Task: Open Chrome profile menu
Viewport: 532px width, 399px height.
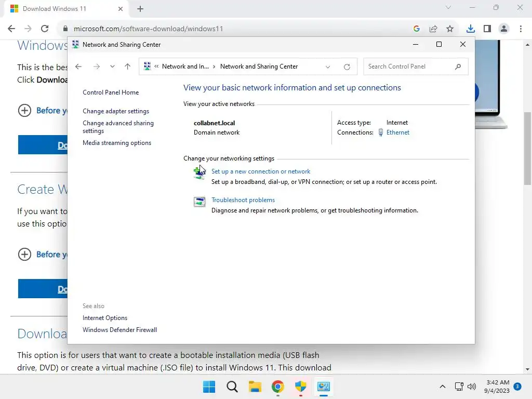Action: [x=504, y=29]
